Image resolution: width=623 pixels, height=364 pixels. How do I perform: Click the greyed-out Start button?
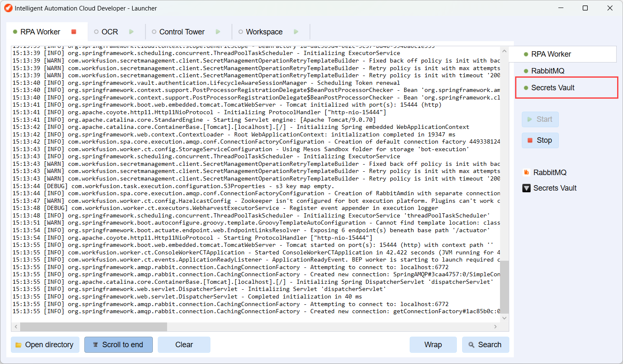pos(540,119)
